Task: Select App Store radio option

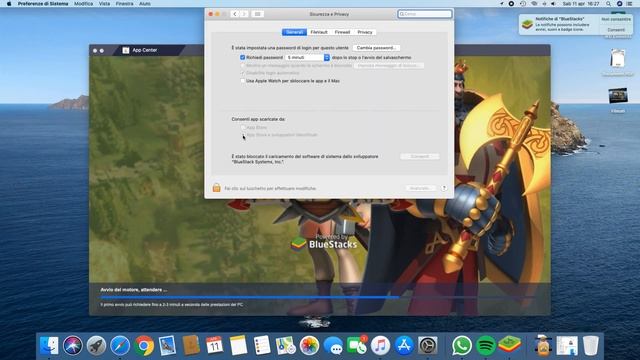Action: pos(243,128)
